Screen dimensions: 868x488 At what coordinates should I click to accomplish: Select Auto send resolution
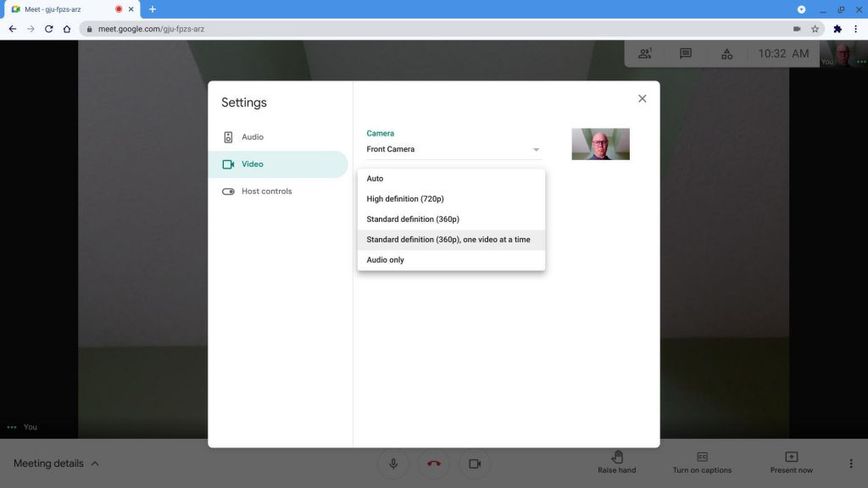pyautogui.click(x=374, y=178)
